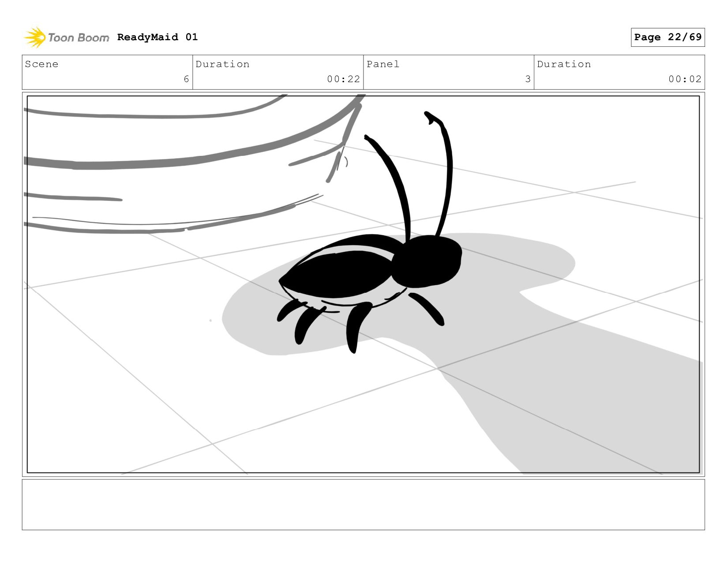
Task: Click the scene Duration label
Action: [x=222, y=64]
